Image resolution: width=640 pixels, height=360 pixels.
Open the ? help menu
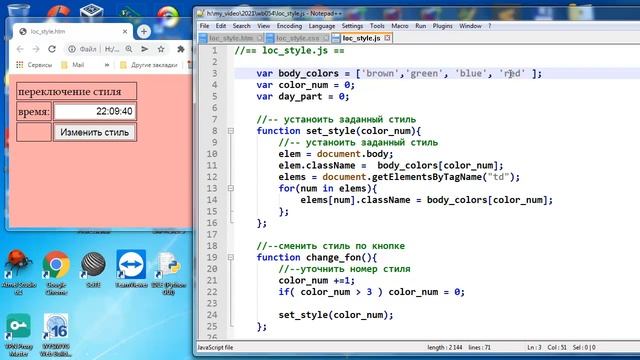[490, 26]
